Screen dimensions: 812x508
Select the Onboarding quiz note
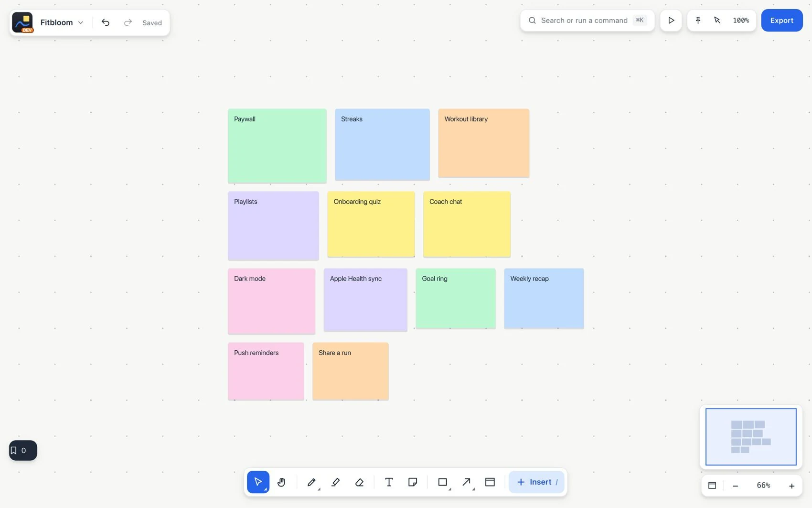[371, 224]
